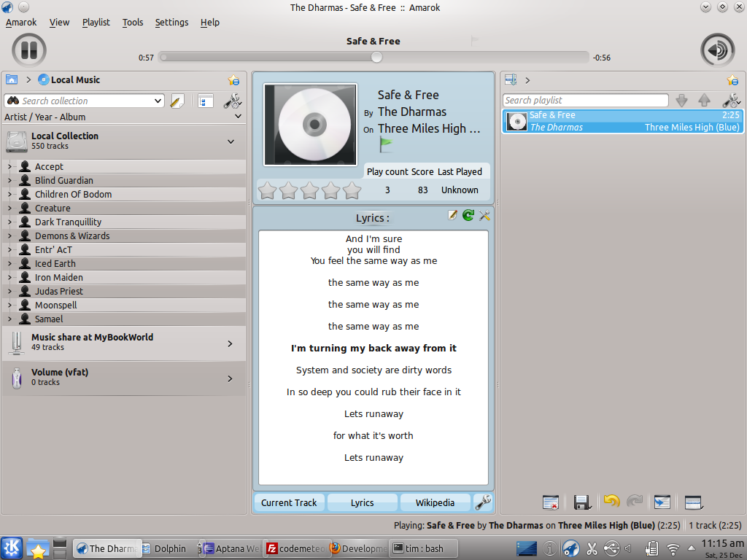Open the Playlist menu
747x560 pixels.
click(96, 23)
